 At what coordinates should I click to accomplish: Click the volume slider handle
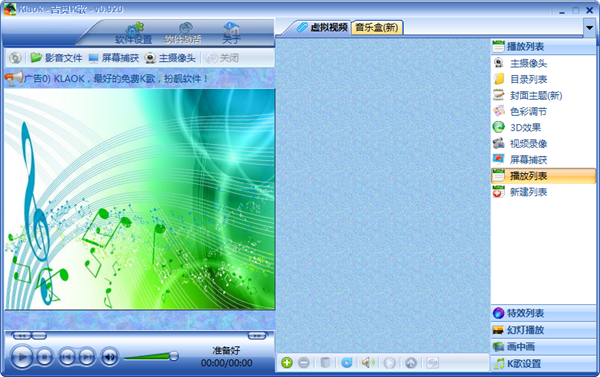click(x=174, y=356)
